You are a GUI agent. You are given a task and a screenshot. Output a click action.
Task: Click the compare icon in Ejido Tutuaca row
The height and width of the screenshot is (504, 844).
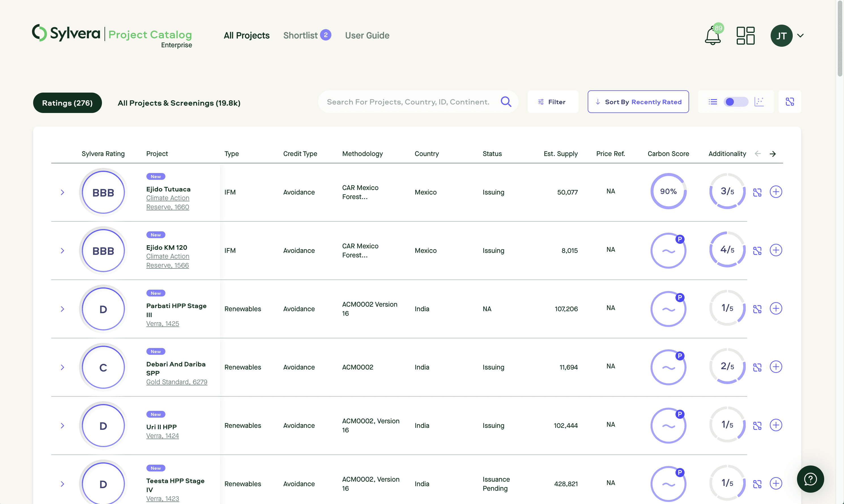click(x=757, y=192)
